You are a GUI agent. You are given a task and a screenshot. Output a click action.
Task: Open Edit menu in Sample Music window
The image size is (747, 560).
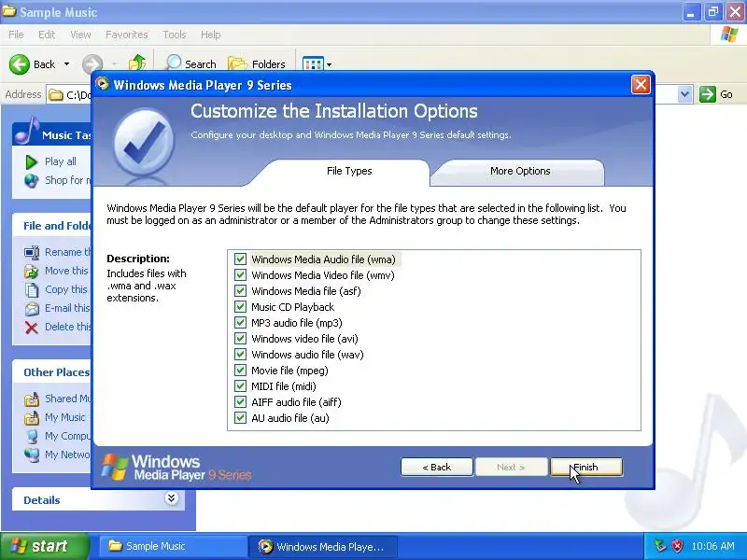click(x=47, y=35)
